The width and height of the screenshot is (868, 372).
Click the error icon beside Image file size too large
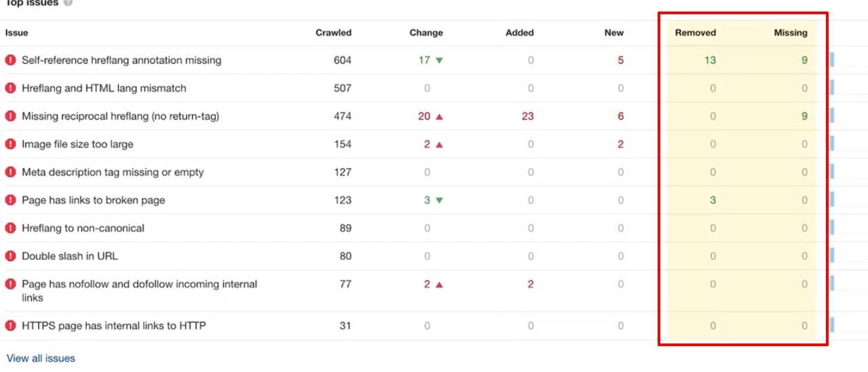coord(10,144)
